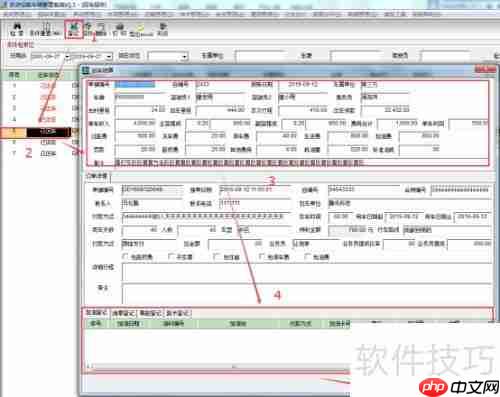Tick the third checkbox in the option row

pos(216,256)
